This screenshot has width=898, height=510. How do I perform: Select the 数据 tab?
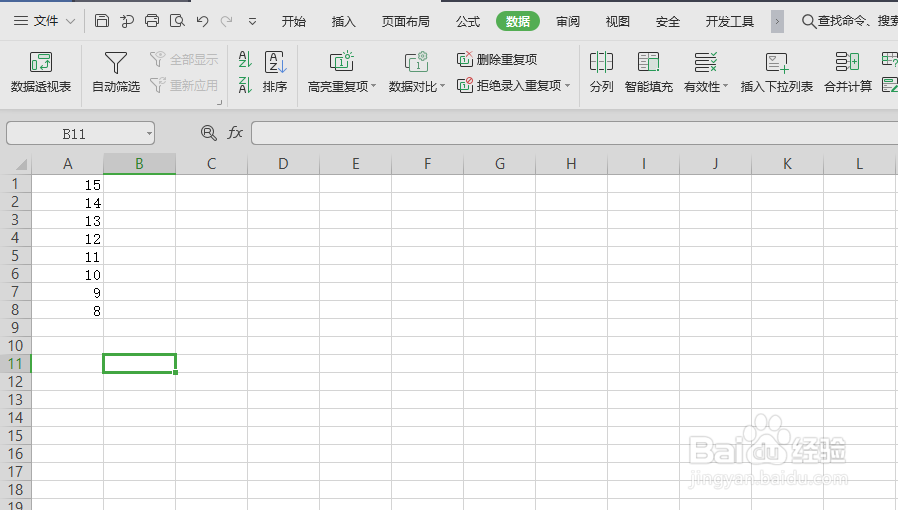click(x=518, y=21)
